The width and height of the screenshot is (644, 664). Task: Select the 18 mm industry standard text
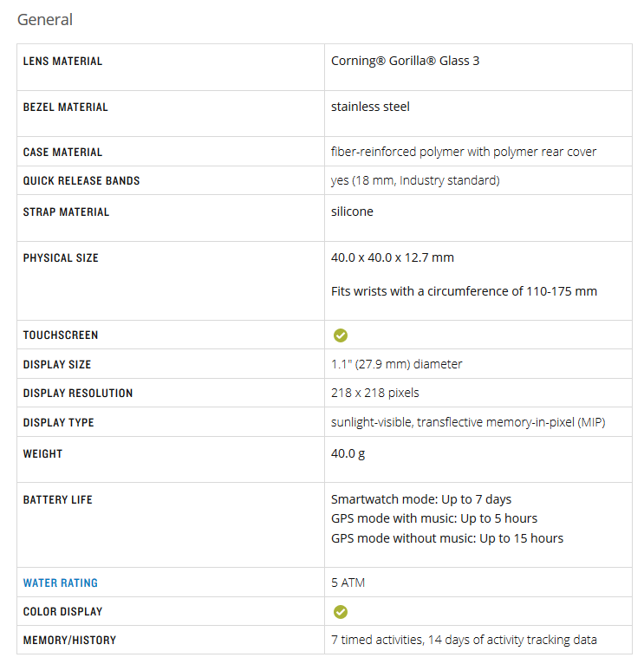[x=415, y=180]
